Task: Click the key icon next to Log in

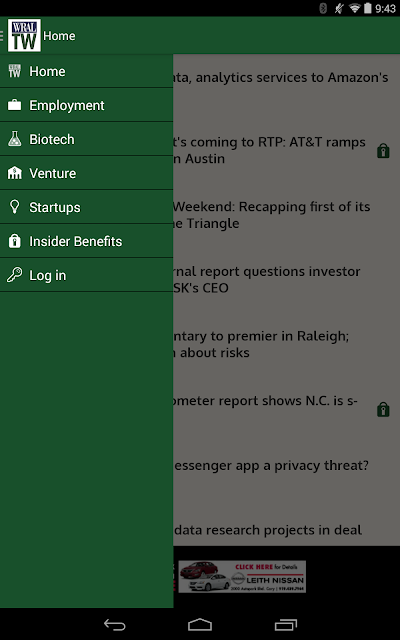Action: (14, 275)
